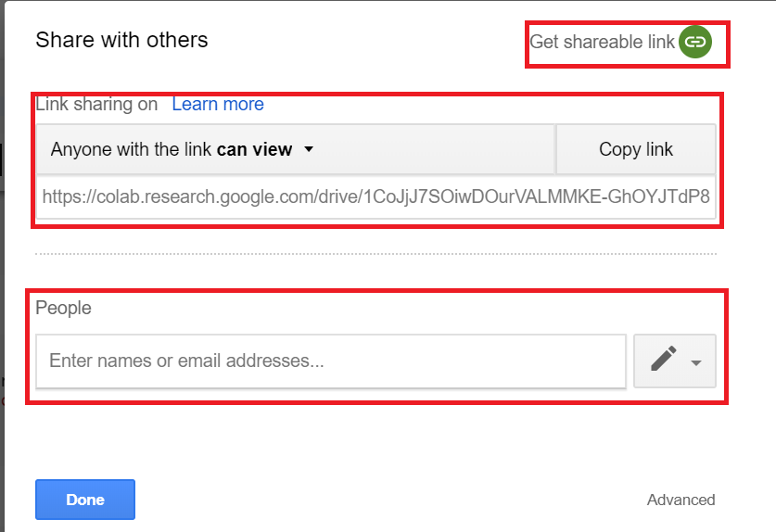The height and width of the screenshot is (532, 776).
Task: Expand the caret beside the pencil icon
Action: pyautogui.click(x=697, y=363)
